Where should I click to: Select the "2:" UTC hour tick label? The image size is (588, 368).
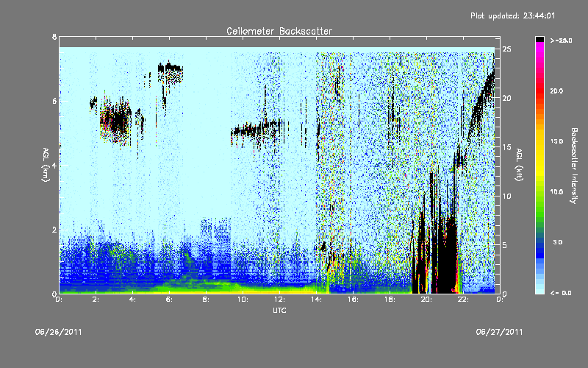point(96,300)
